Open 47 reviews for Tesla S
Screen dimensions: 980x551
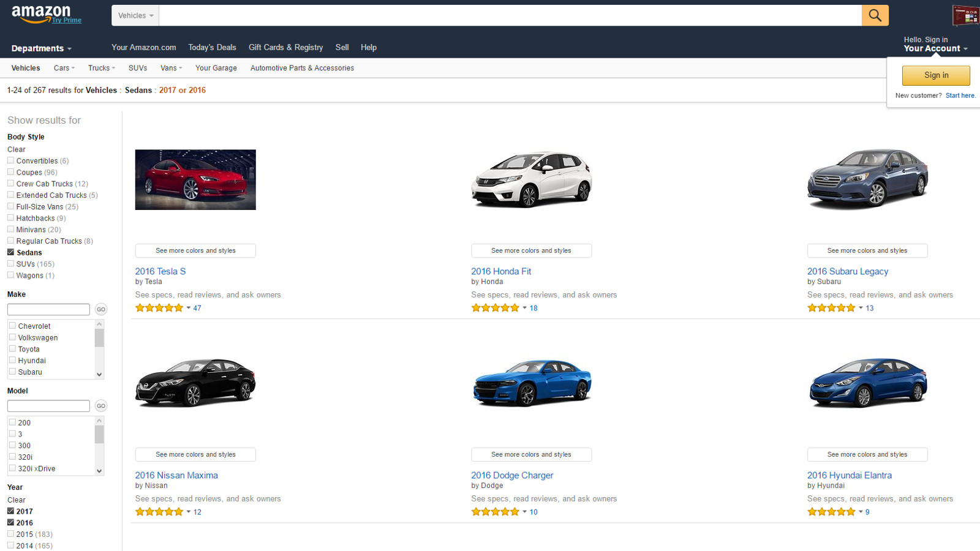[197, 308]
